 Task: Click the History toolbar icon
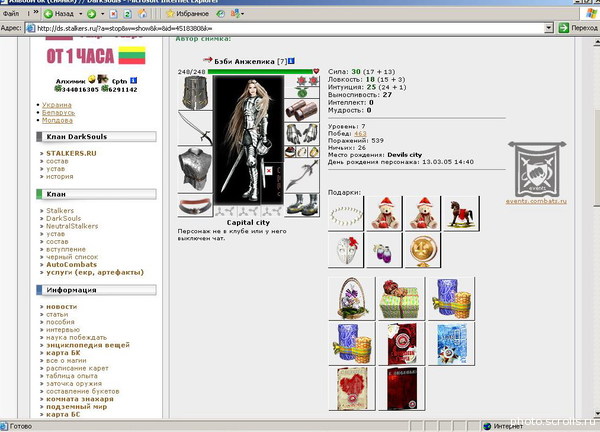220,14
